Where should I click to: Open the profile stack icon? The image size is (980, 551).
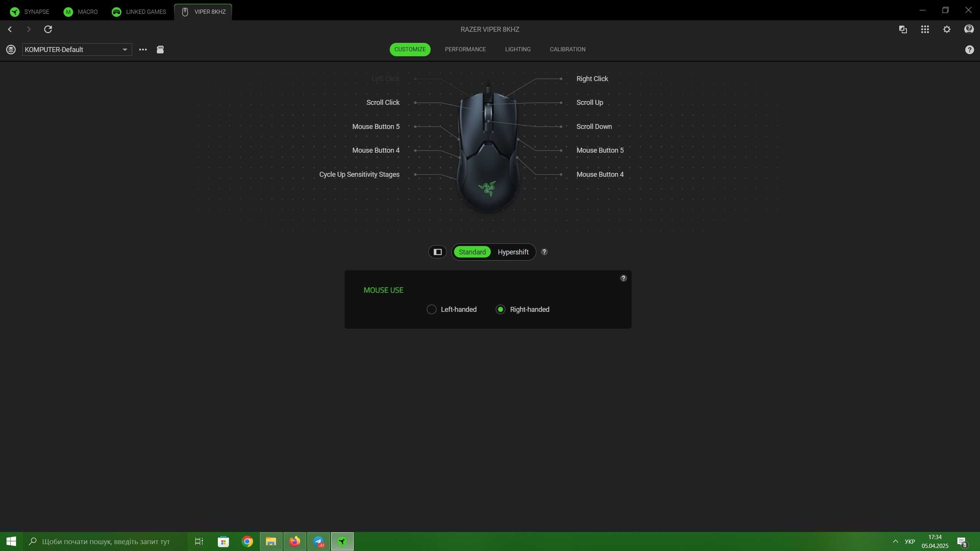point(11,49)
